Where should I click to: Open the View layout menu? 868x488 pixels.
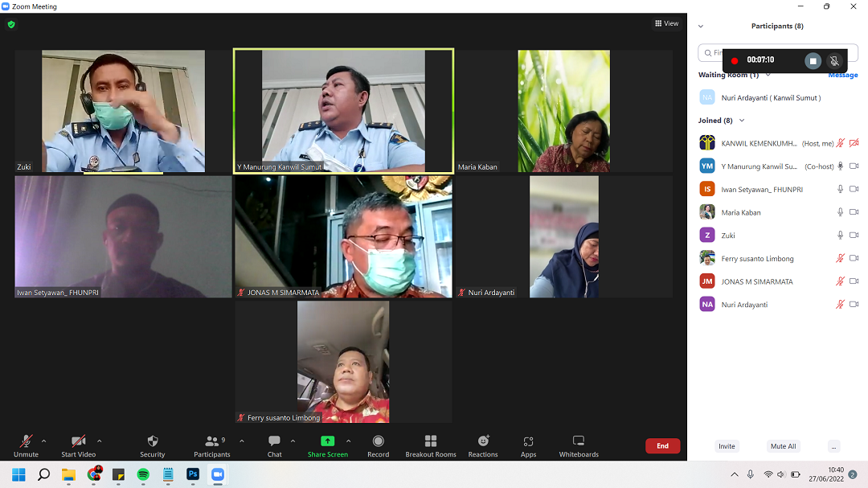coord(666,23)
